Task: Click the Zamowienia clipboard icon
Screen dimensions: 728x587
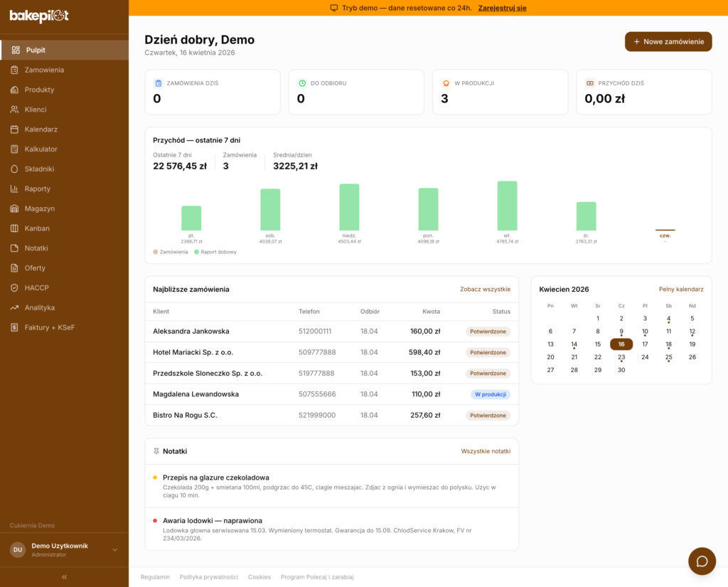Action: 14,70
